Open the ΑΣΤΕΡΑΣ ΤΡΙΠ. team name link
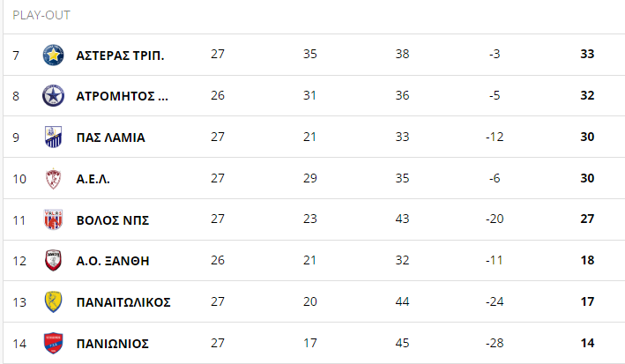625x364 pixels. [120, 56]
